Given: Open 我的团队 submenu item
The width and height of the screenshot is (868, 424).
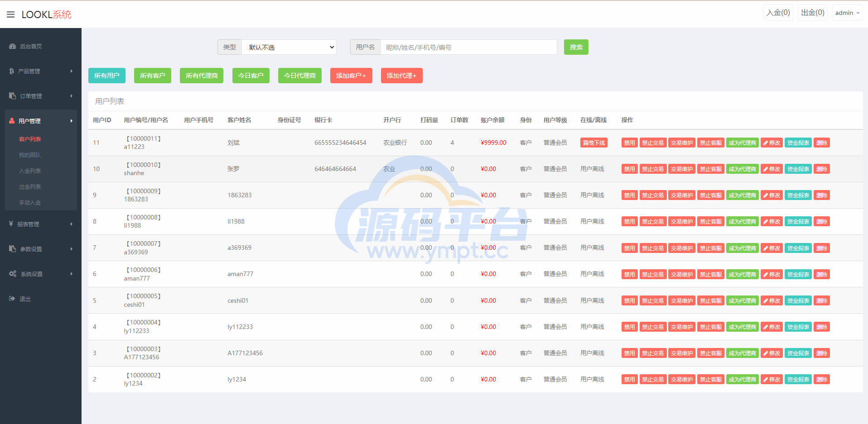Looking at the screenshot, I should (x=30, y=155).
